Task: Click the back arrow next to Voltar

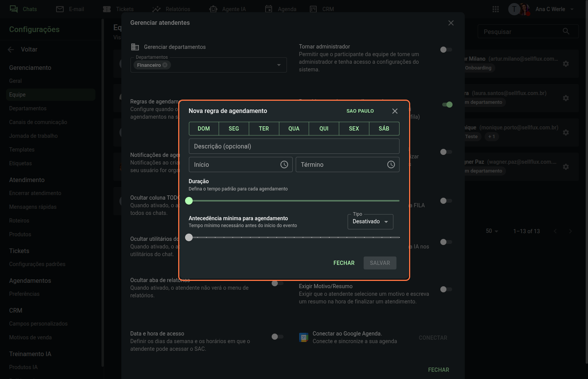Action: pyautogui.click(x=11, y=50)
